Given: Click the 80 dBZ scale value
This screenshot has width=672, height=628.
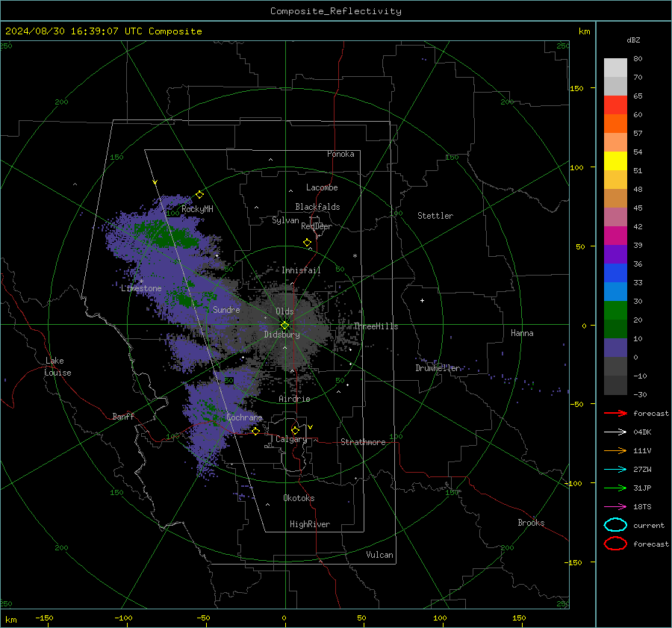Looking at the screenshot, I should point(638,59).
